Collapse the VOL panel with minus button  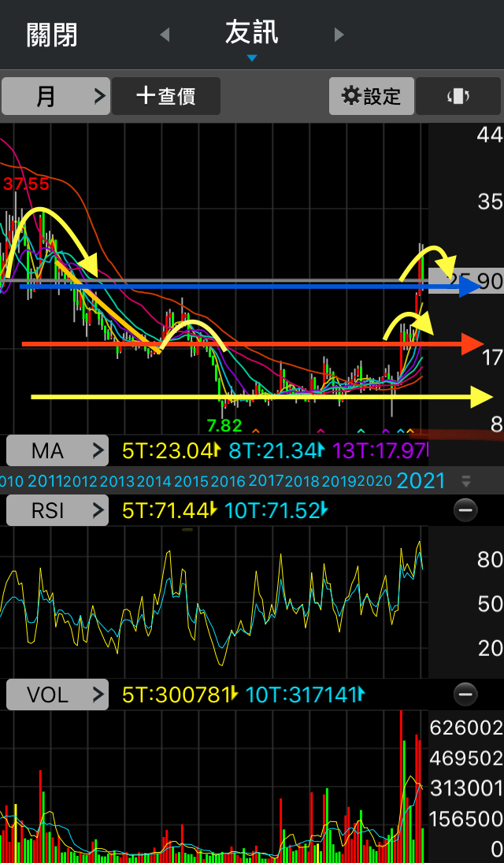click(x=465, y=694)
